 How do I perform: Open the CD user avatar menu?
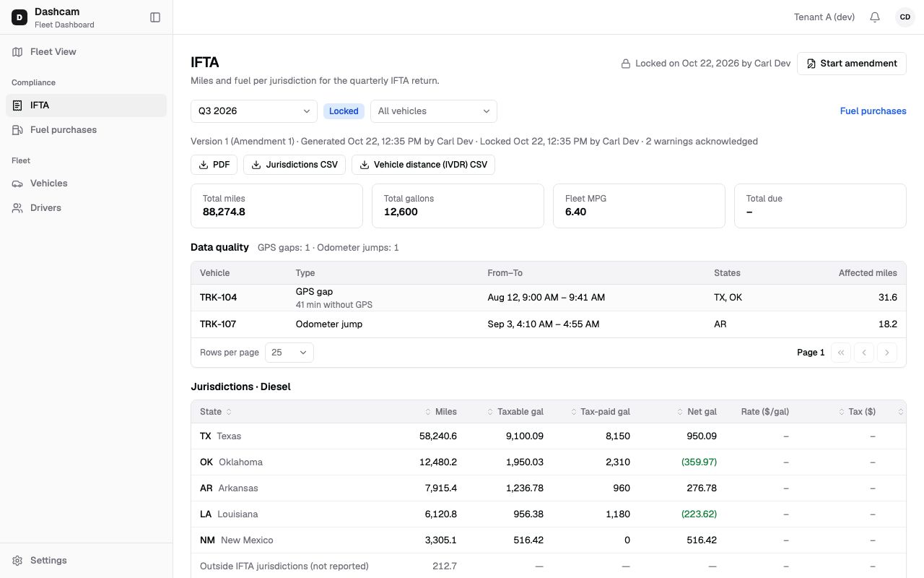(x=905, y=17)
